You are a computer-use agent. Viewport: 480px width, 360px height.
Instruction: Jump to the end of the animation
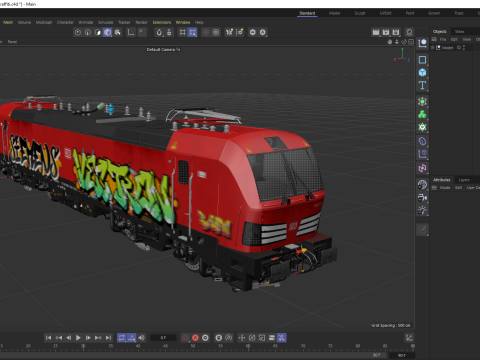(108, 338)
